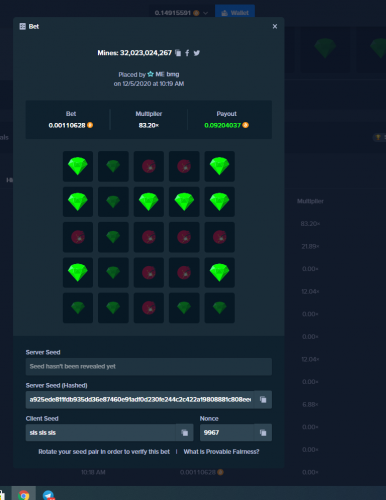Click the first-row first-column gem tile
386x500 pixels.
(x=78, y=166)
